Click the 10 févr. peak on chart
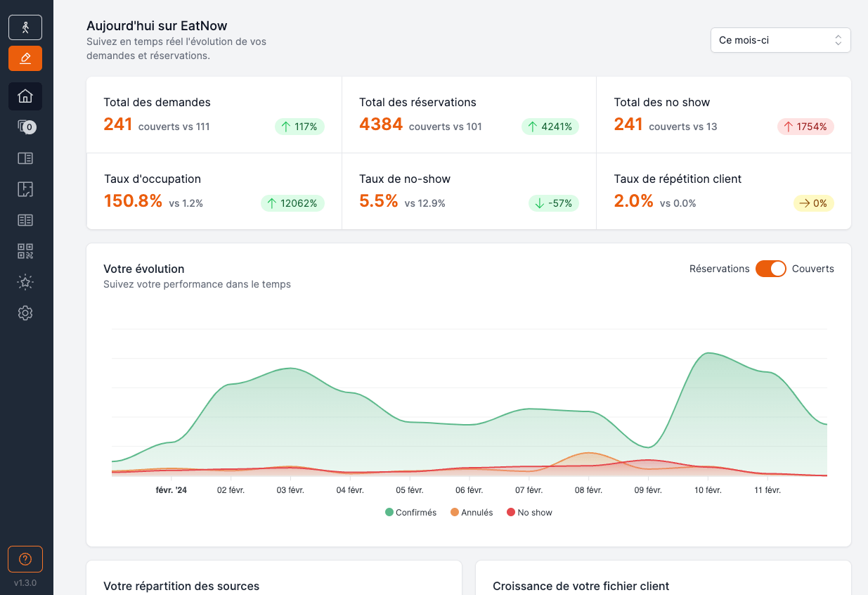Screen dimensions: 868x595 coord(708,354)
